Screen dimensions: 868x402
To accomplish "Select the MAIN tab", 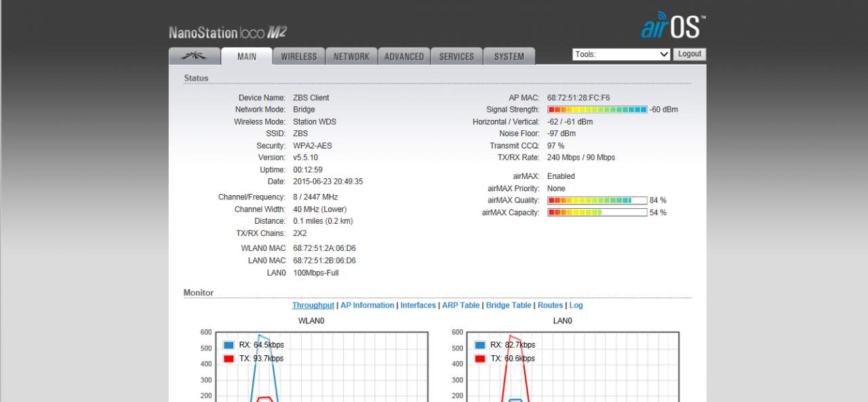I will [x=247, y=56].
